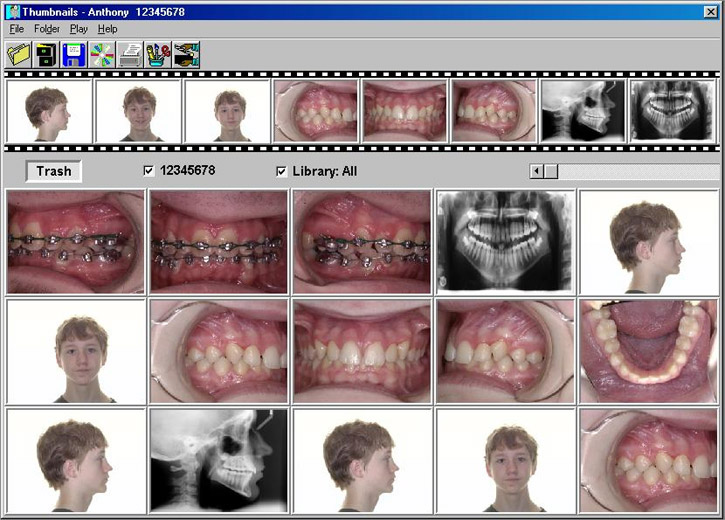Image resolution: width=725 pixels, height=520 pixels.
Task: Select the first braces photo in the grid
Action: pyautogui.click(x=75, y=242)
